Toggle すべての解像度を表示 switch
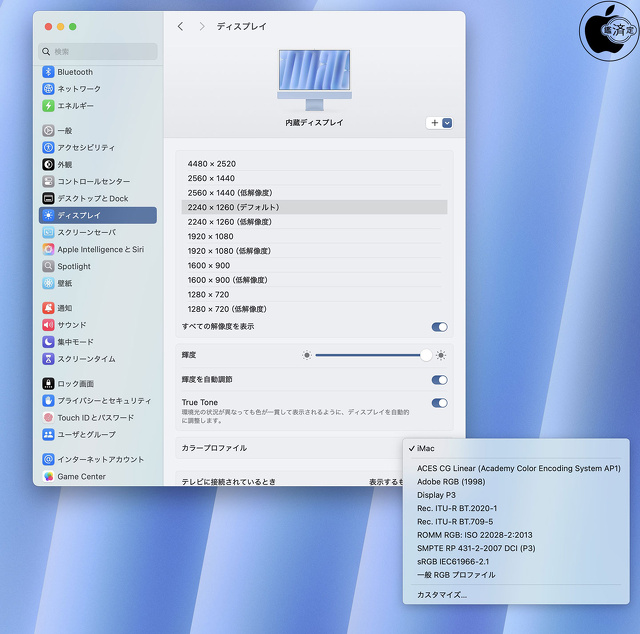The width and height of the screenshot is (640, 634). (439, 327)
